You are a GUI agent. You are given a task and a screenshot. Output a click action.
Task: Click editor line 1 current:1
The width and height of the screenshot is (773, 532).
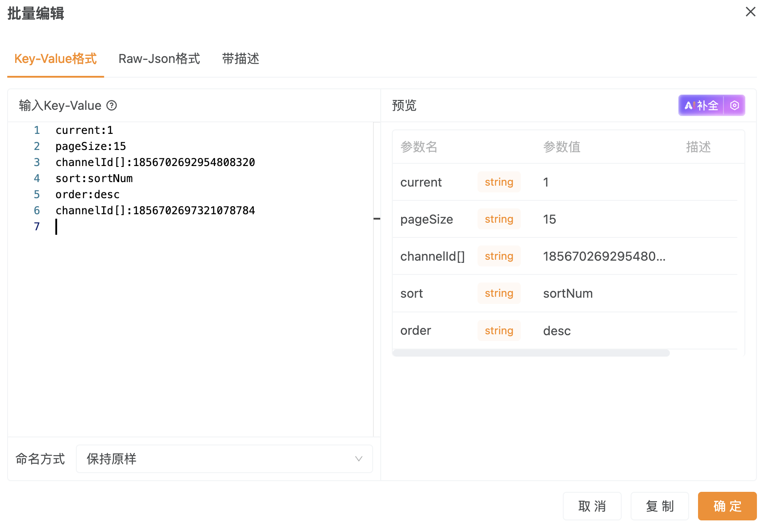(84, 130)
